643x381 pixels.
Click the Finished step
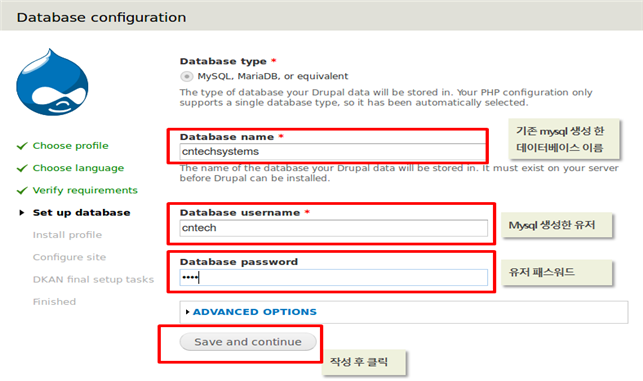point(55,302)
